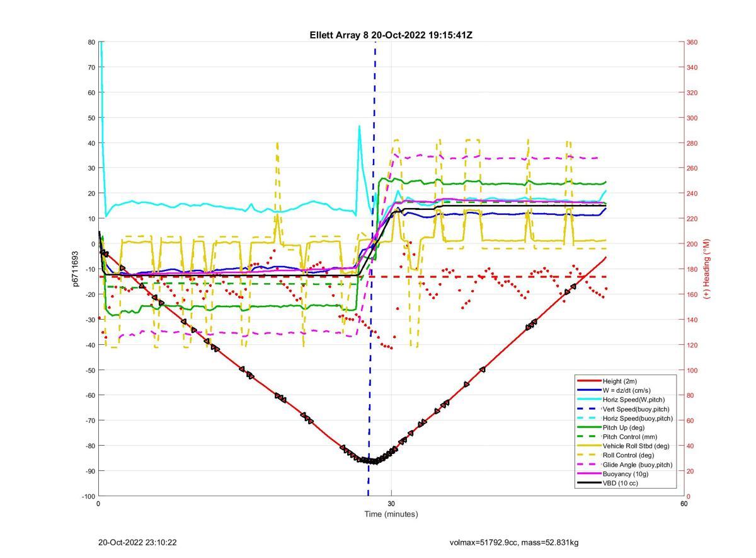Click the '260' heading axis tick label
This screenshot has width=756, height=558.
tap(692, 168)
